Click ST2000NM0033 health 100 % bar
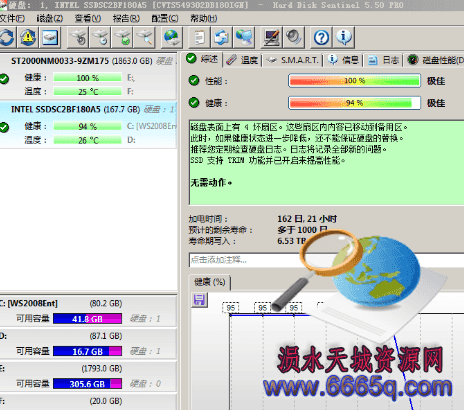The width and height of the screenshot is (464, 410). (x=87, y=78)
